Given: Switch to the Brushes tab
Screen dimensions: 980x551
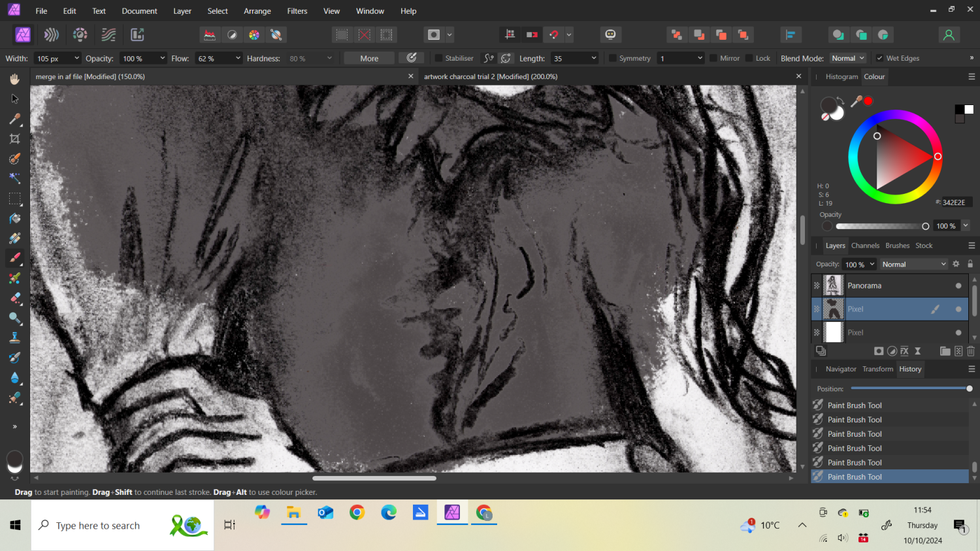Looking at the screenshot, I should [897, 245].
